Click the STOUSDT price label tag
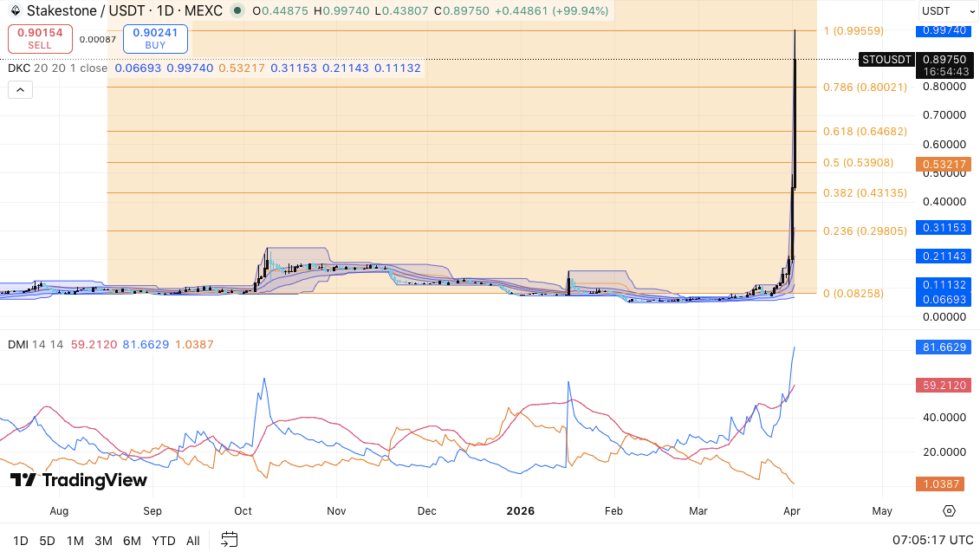The width and height of the screenshot is (980, 552). [x=886, y=60]
